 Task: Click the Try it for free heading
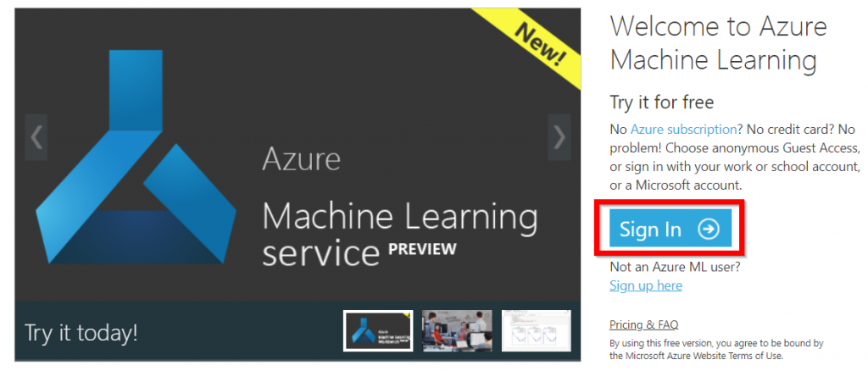pos(661,102)
